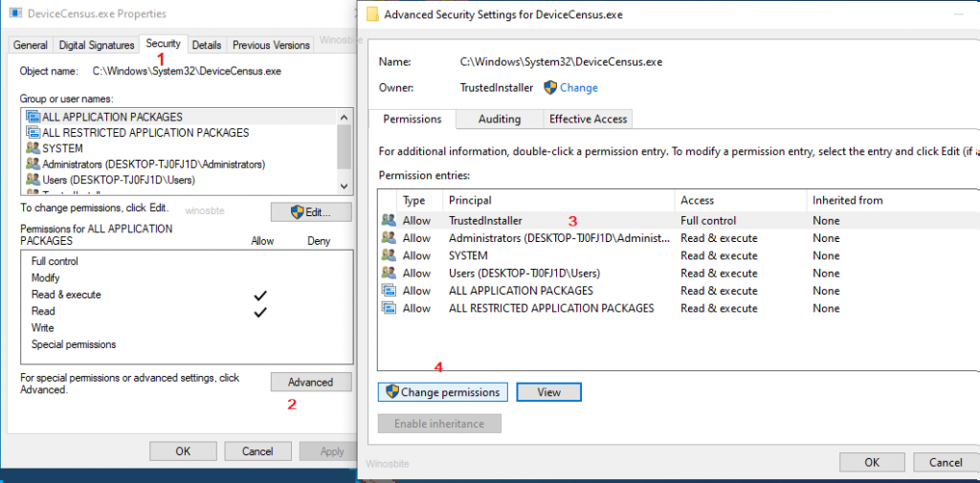Screen dimensions: 980x483
Task: Click the ALL RESTRICTED APPLICATION PACKAGES entry icon
Action: tap(389, 308)
